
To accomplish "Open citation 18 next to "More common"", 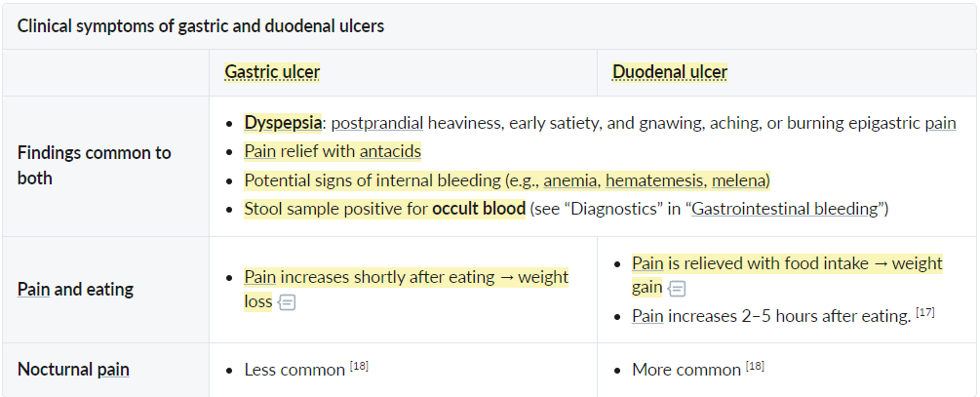I will coord(755,366).
